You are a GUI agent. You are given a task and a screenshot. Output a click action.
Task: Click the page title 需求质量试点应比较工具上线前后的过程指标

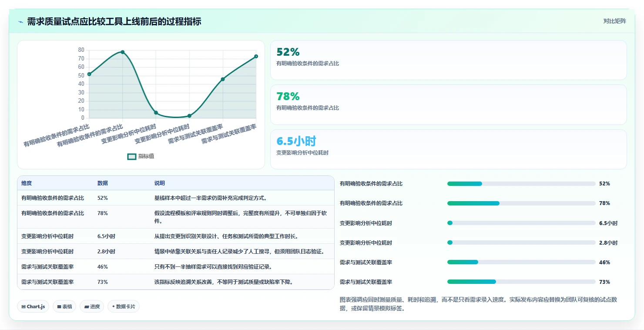[114, 22]
